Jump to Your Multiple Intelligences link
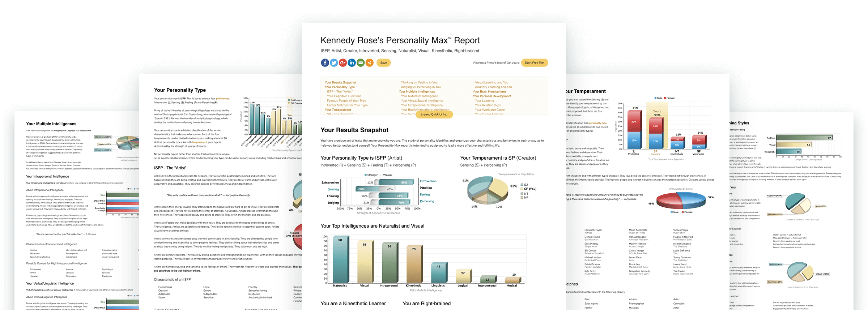Viewport: 868px width, 310px height. [x=417, y=92]
